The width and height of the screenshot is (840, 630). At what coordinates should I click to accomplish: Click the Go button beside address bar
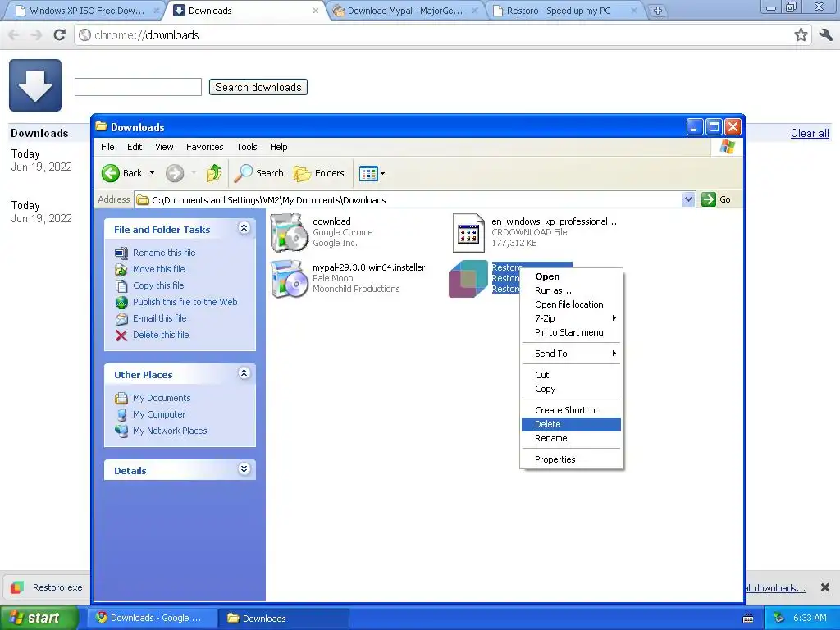click(x=716, y=199)
